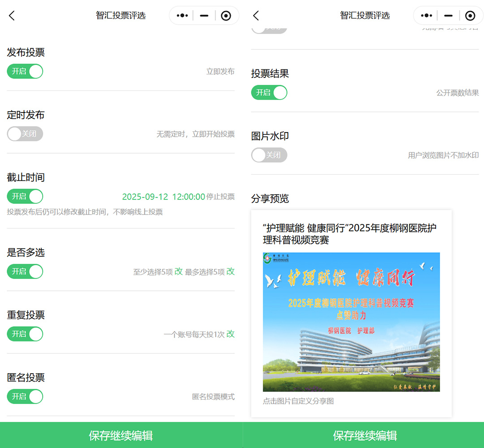Close left mini program with circle icon
The height and width of the screenshot is (448, 484).
pyautogui.click(x=226, y=16)
